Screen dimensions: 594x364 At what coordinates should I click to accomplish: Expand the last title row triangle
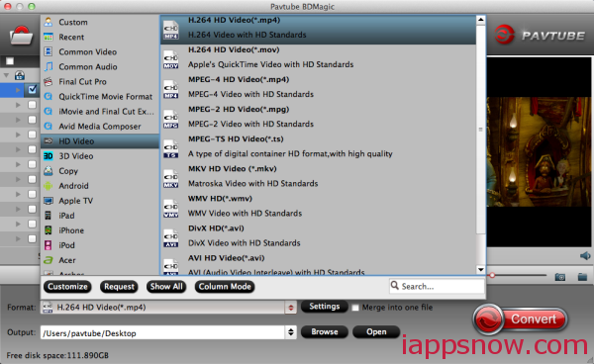(18, 238)
